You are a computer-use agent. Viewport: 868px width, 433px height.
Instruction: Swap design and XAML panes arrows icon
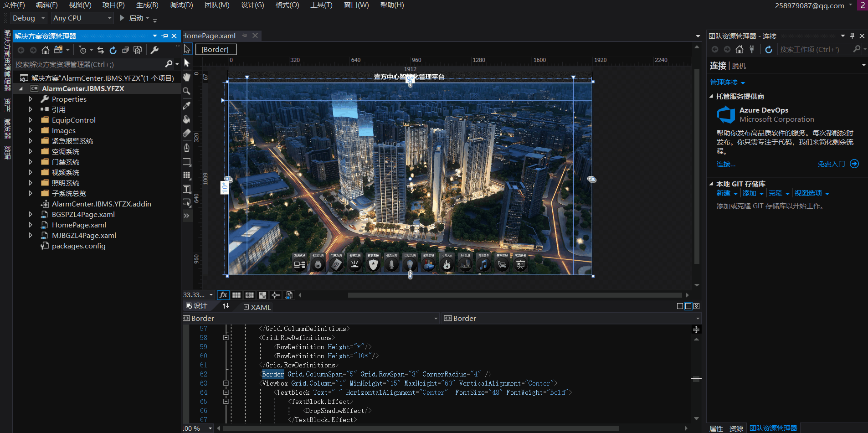pos(226,306)
